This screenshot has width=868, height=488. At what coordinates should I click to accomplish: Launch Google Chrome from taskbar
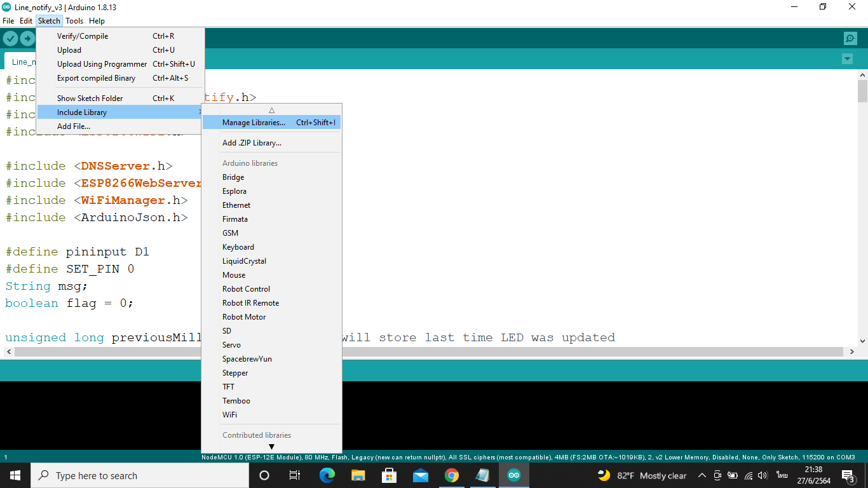[451, 475]
